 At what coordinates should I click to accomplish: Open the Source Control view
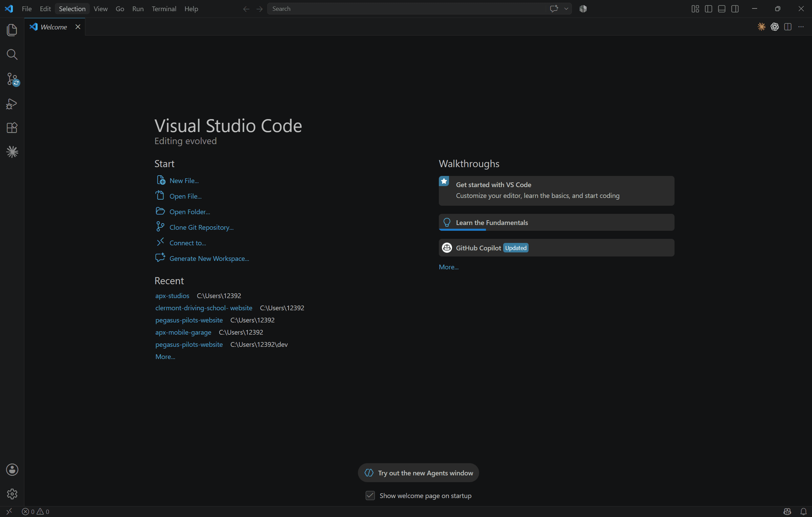pyautogui.click(x=13, y=79)
